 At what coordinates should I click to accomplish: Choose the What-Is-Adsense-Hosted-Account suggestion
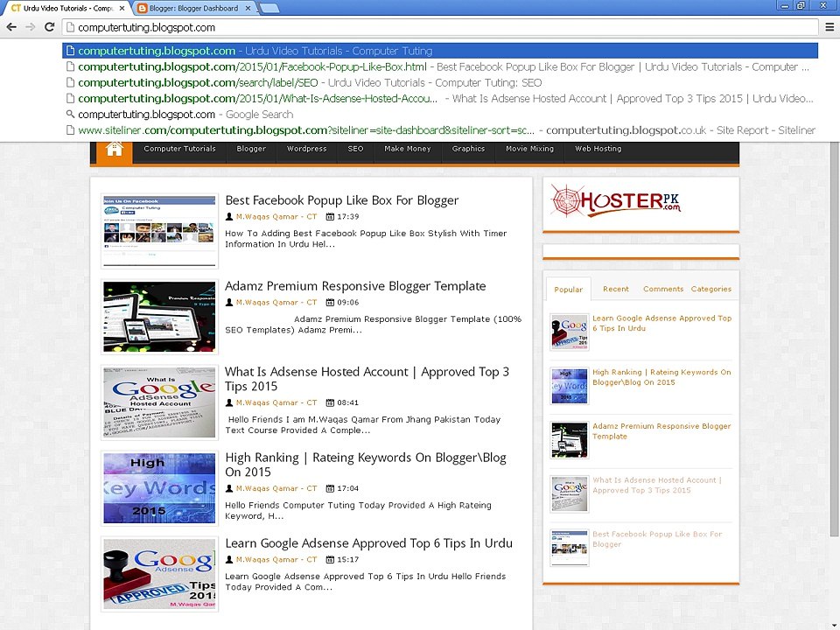[x=440, y=99]
